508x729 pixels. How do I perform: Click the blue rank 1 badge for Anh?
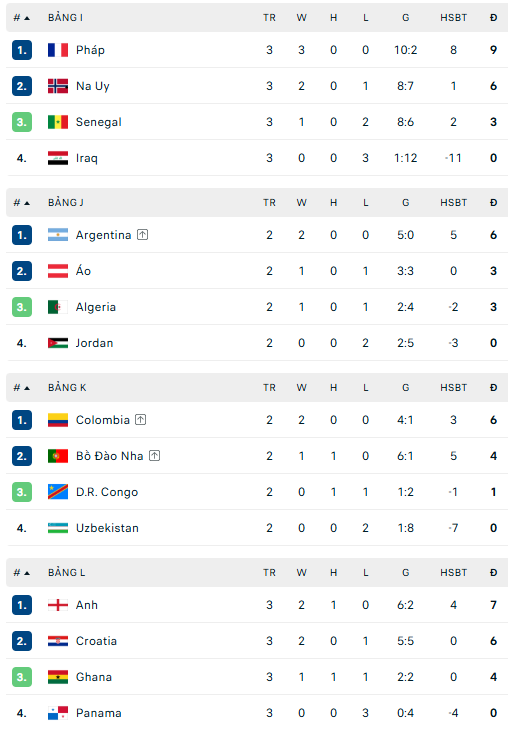click(22, 605)
